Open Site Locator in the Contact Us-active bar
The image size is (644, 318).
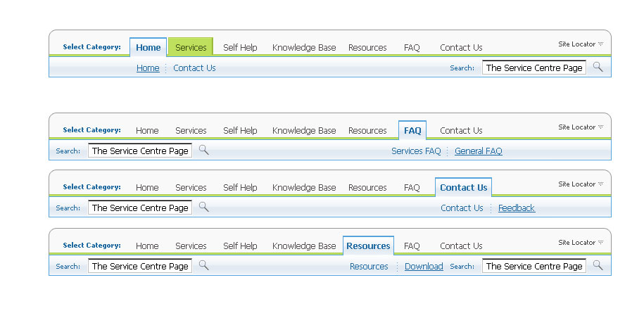[x=581, y=184]
